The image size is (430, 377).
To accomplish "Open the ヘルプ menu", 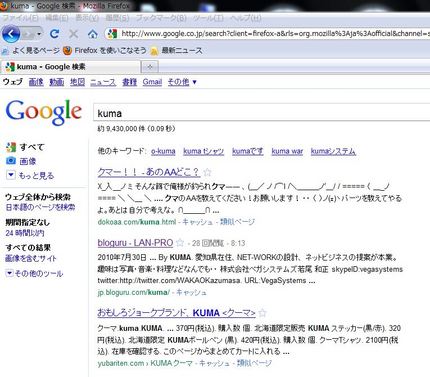I will point(246,18).
